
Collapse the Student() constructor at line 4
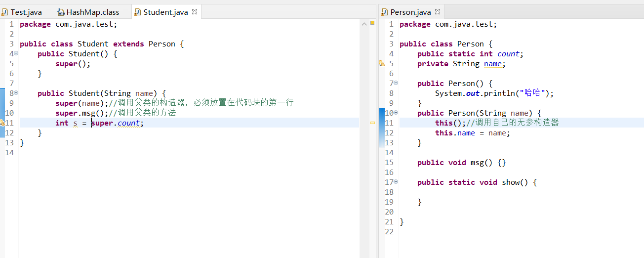point(16,53)
